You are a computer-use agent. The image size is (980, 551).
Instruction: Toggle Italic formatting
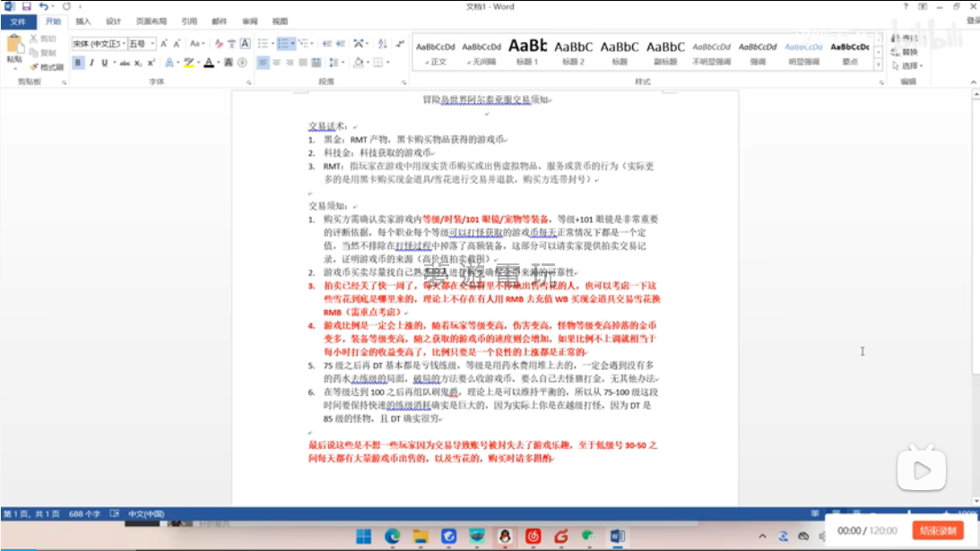pos(91,63)
